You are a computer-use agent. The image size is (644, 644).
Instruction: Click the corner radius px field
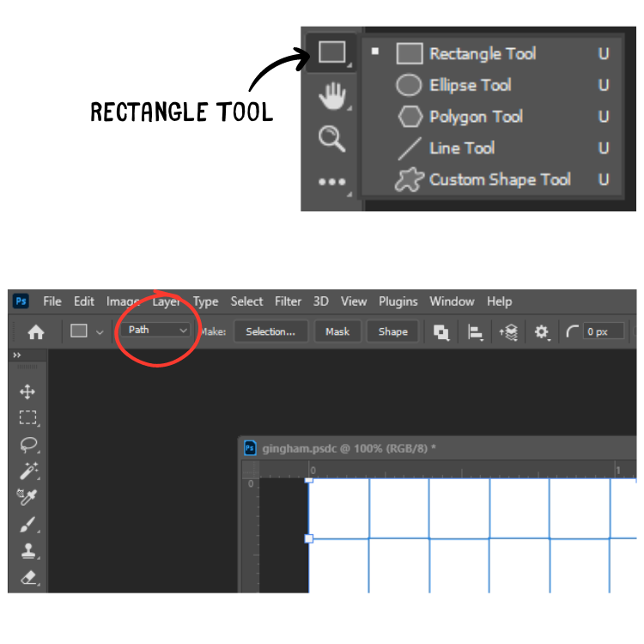(x=603, y=331)
